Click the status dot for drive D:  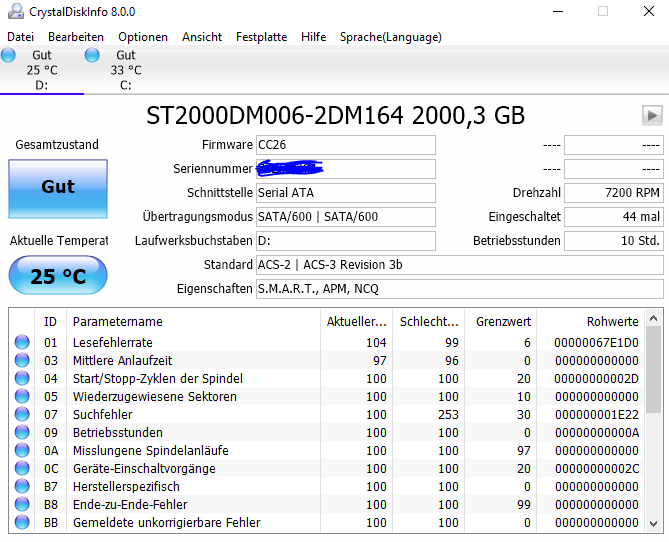click(x=8, y=55)
